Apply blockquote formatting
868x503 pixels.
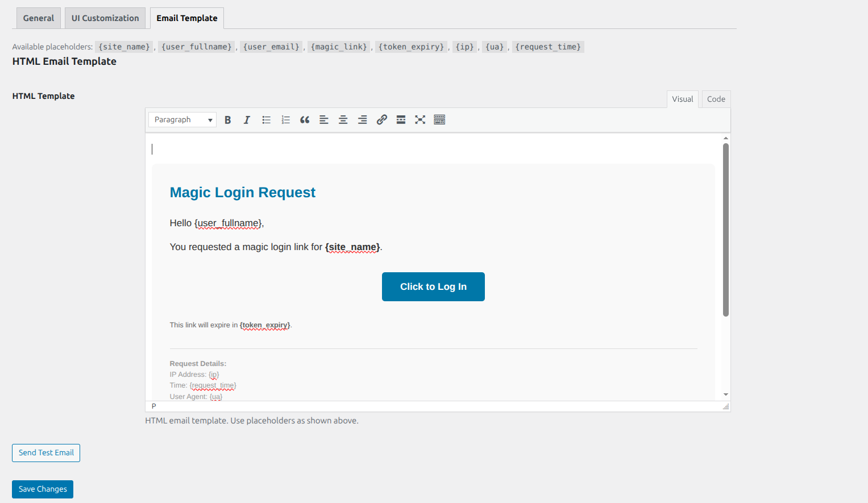(x=305, y=119)
